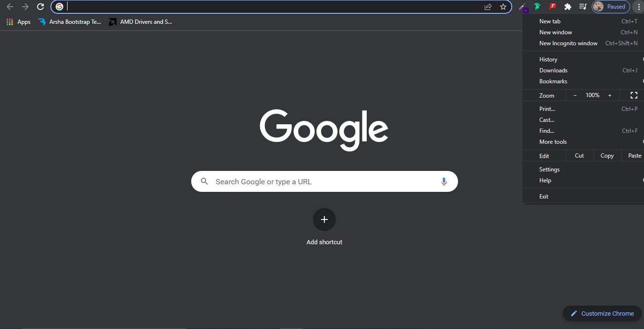Click the browser back arrow

click(10, 7)
